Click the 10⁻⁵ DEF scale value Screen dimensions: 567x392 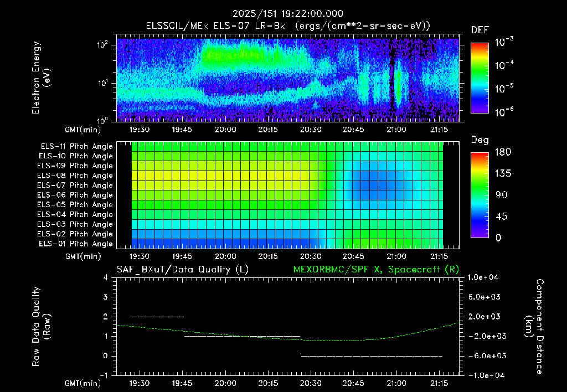tap(504, 89)
